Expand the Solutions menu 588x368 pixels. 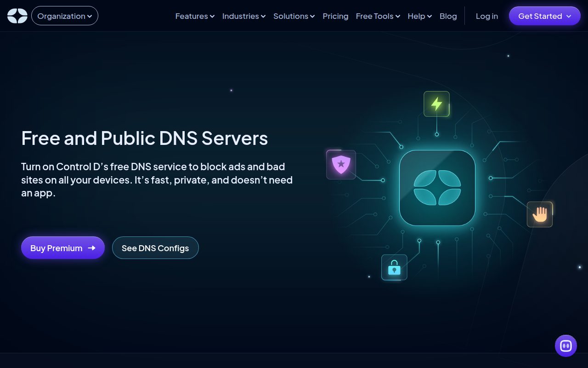[x=294, y=16]
